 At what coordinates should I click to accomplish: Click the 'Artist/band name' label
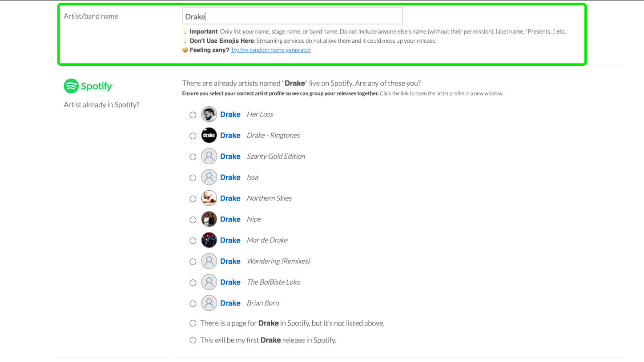(x=91, y=16)
